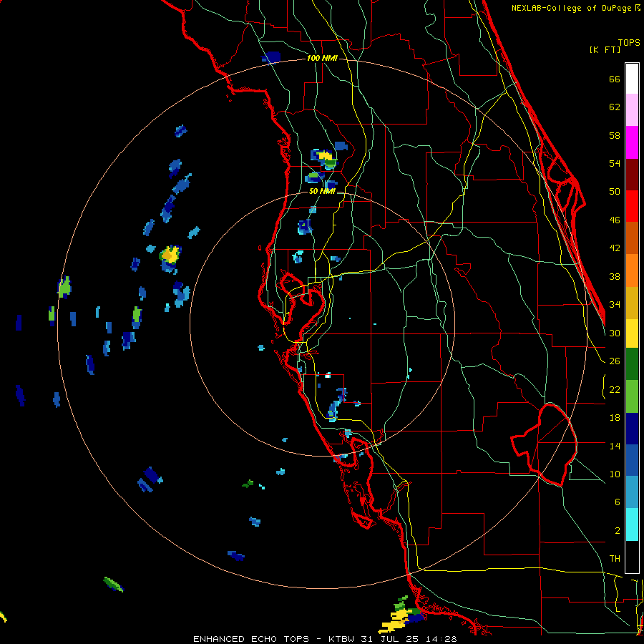The width and height of the screenshot is (644, 644).
Task: Click the TOPS legend title
Action: point(629,42)
